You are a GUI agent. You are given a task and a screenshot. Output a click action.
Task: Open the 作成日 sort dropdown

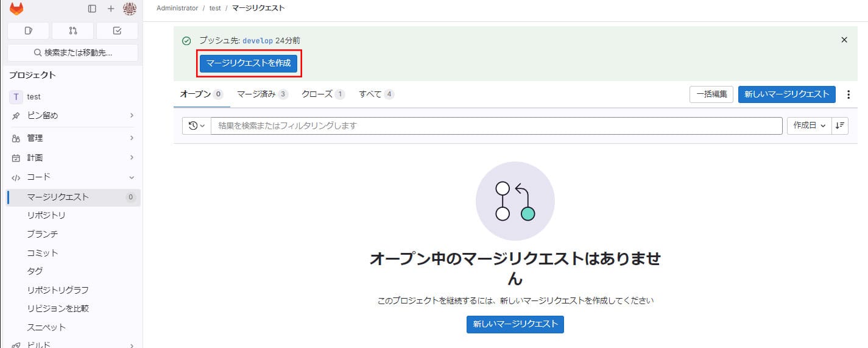[809, 126]
